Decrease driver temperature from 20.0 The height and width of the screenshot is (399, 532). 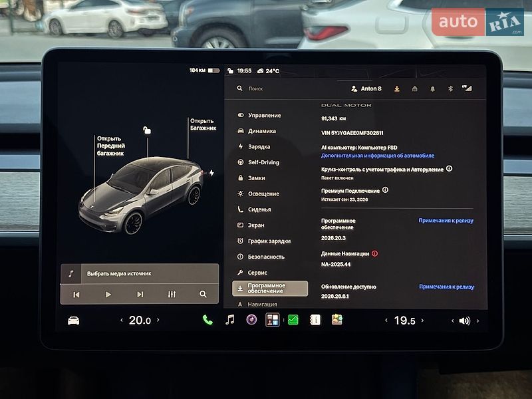pyautogui.click(x=122, y=320)
